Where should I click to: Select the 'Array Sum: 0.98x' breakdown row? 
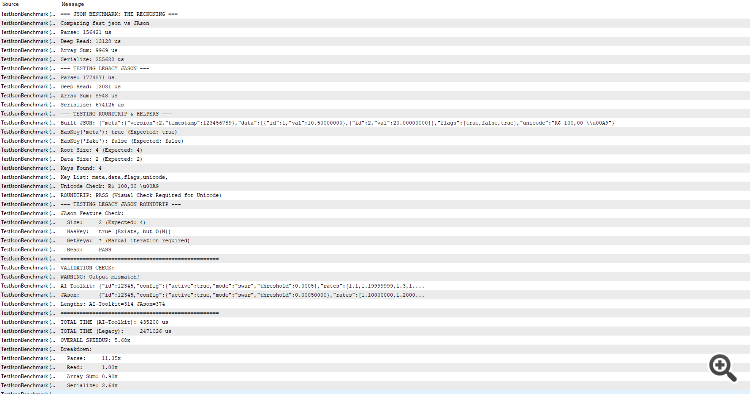point(375,376)
